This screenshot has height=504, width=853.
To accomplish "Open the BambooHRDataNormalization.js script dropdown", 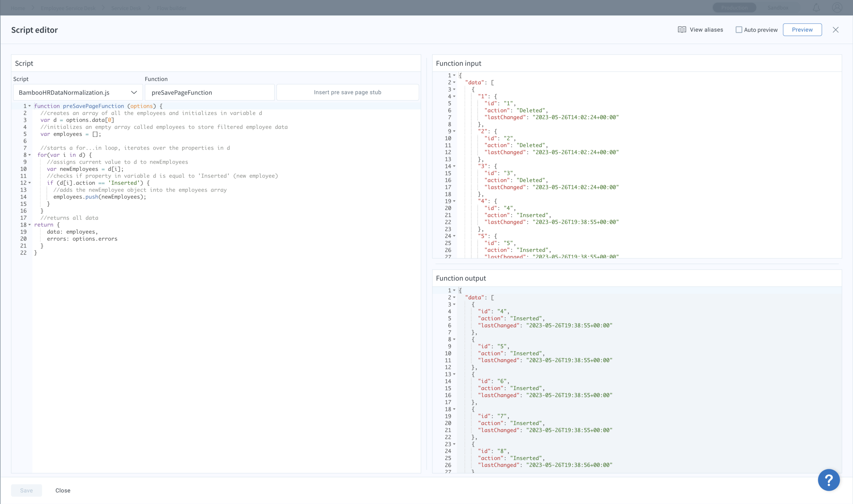I will pyautogui.click(x=78, y=92).
